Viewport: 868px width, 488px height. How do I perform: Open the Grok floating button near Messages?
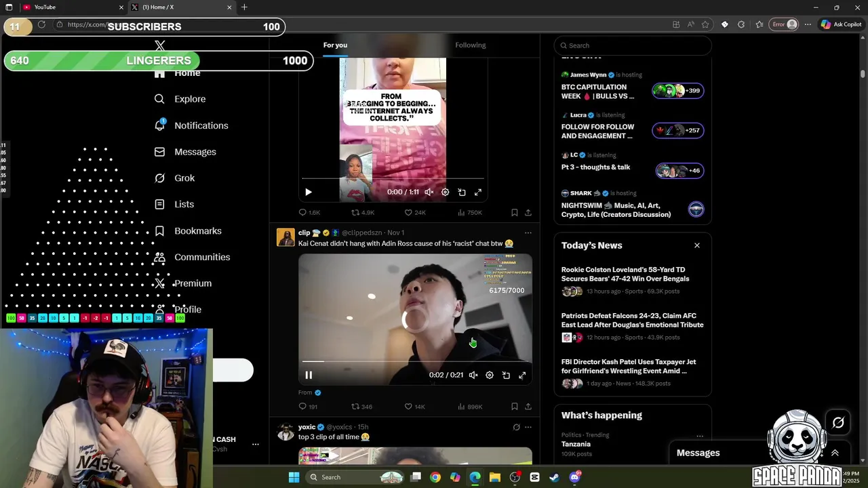pos(838,423)
